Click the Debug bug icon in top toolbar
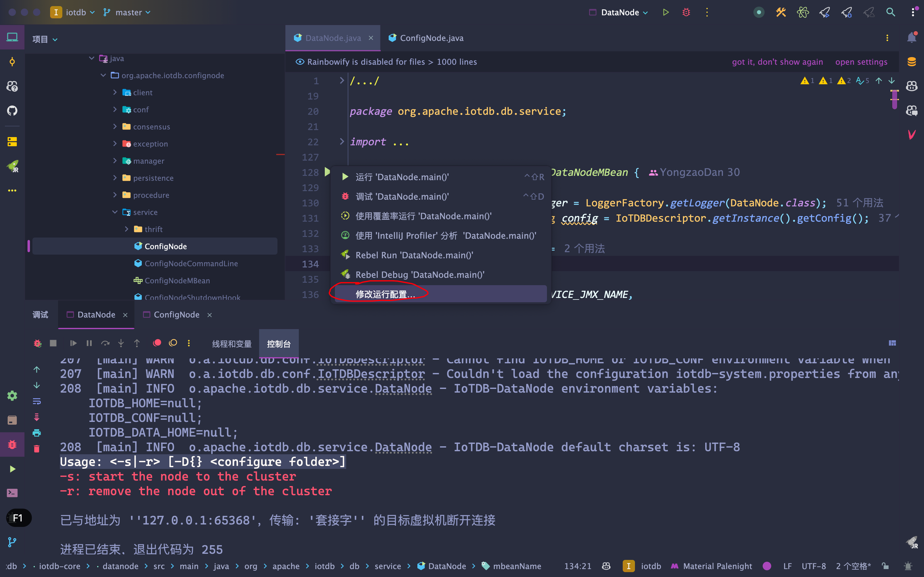This screenshot has width=924, height=577. click(x=686, y=12)
